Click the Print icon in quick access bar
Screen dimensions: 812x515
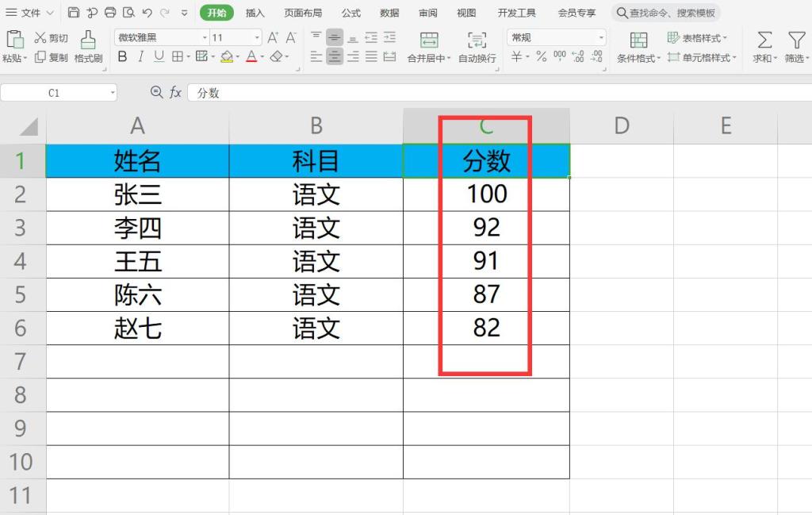[x=110, y=13]
